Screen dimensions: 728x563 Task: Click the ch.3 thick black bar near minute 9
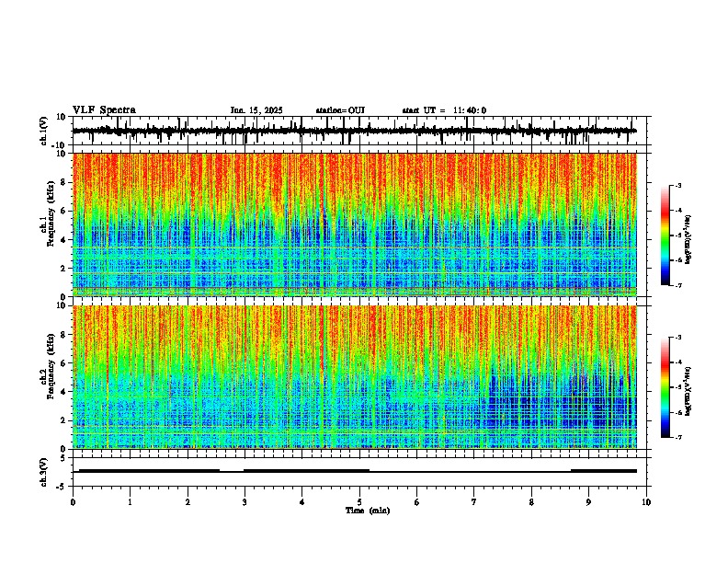[x=604, y=471]
